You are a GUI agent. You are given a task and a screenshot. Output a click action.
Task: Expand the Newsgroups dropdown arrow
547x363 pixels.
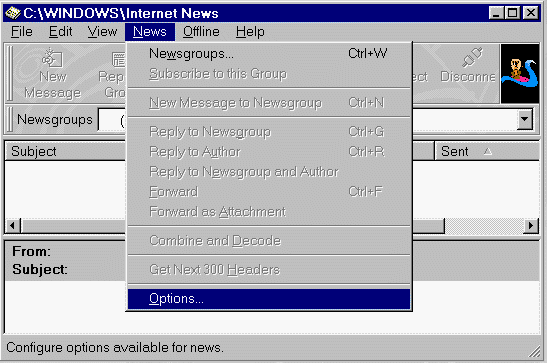(524, 119)
